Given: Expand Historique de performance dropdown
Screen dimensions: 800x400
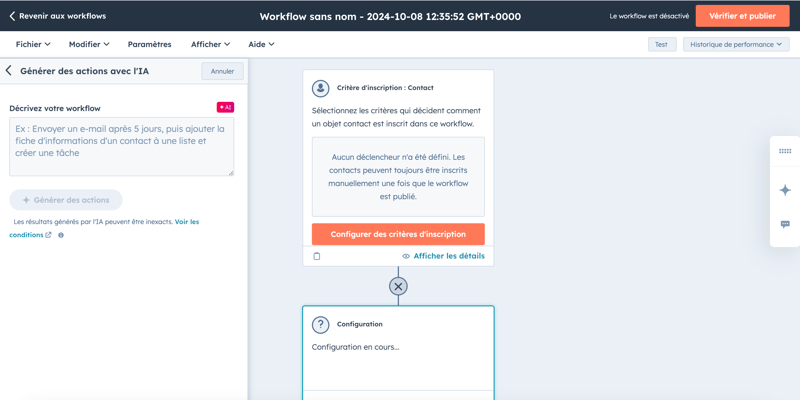Looking at the screenshot, I should click(736, 44).
